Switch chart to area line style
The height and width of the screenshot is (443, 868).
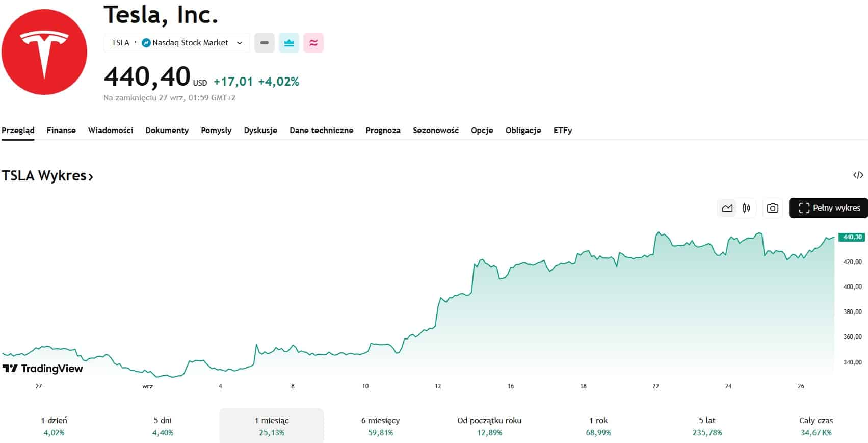pos(727,208)
